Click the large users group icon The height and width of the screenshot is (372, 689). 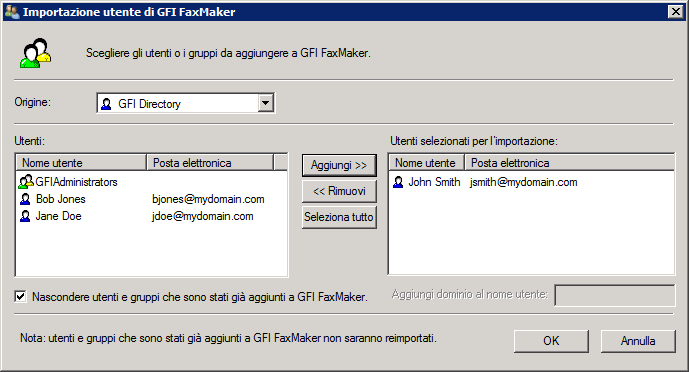(35, 53)
